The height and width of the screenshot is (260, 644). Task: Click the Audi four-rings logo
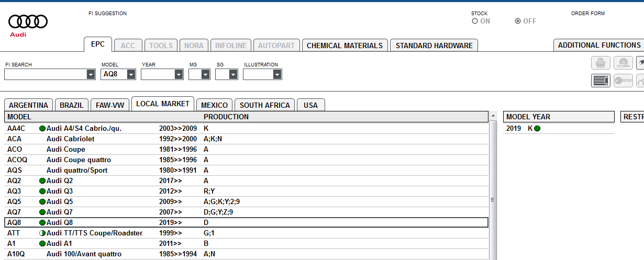(28, 21)
